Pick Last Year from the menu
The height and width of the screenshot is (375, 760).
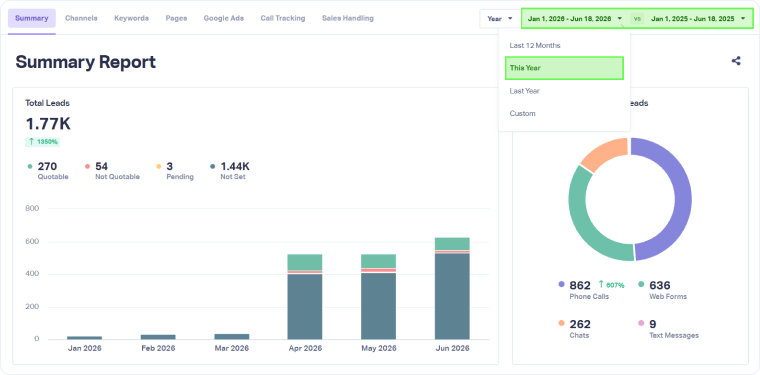pos(524,91)
